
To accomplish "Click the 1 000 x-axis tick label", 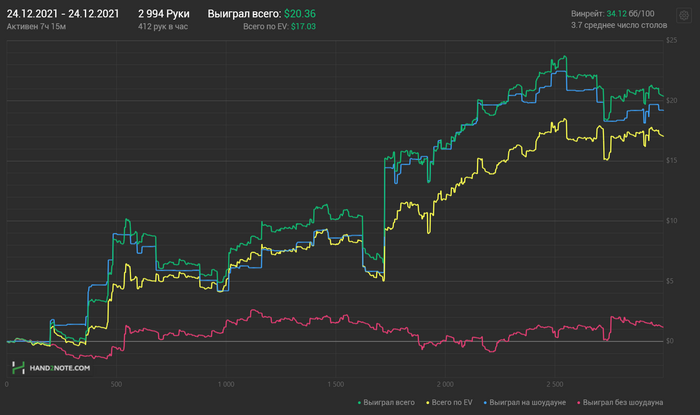I will [225, 384].
